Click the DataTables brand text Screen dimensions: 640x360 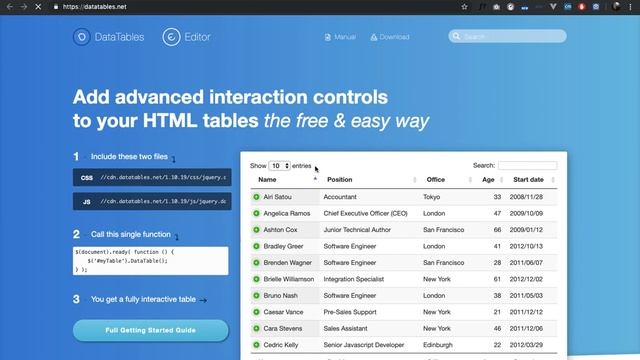(119, 37)
